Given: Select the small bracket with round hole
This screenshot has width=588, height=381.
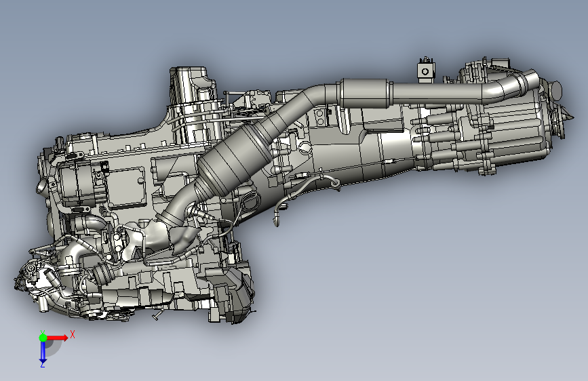Looking at the screenshot, I should (425, 71).
